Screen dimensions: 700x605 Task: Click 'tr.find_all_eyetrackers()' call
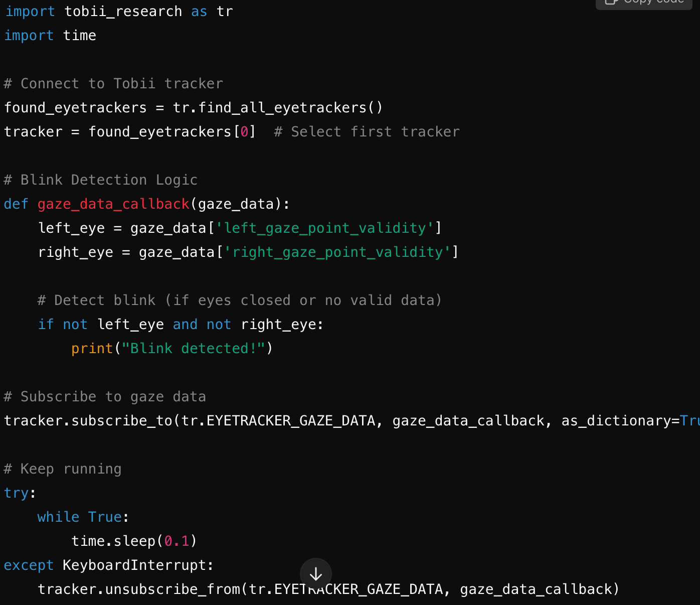point(278,108)
